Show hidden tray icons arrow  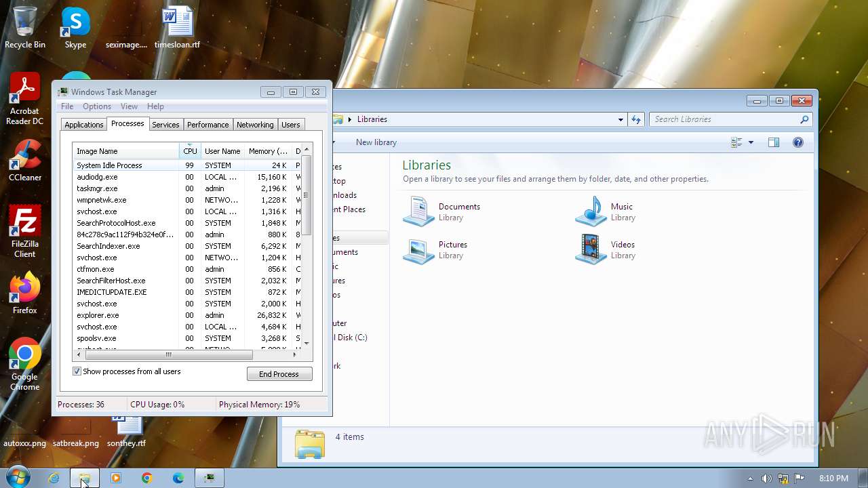(x=750, y=479)
